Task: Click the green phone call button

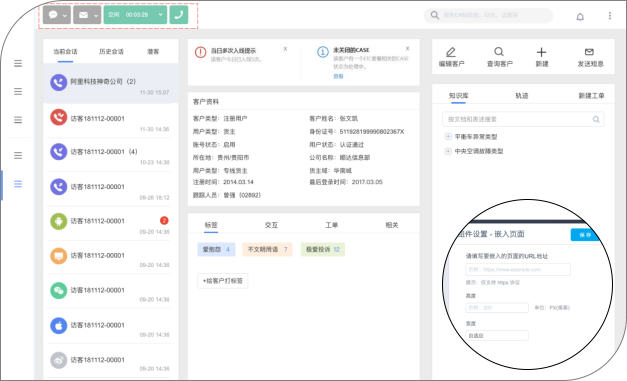Action: pos(179,15)
